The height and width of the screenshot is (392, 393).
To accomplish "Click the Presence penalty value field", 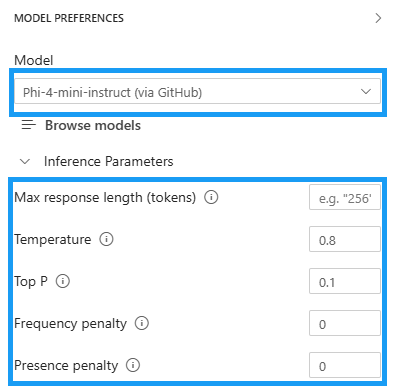I will (345, 365).
